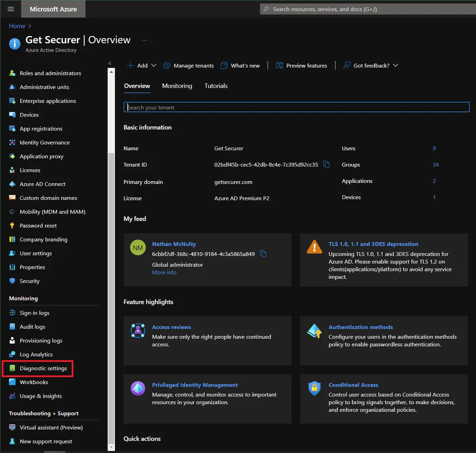Screen dimensions: 476x453
Task: Click the More info link
Action: point(164,273)
